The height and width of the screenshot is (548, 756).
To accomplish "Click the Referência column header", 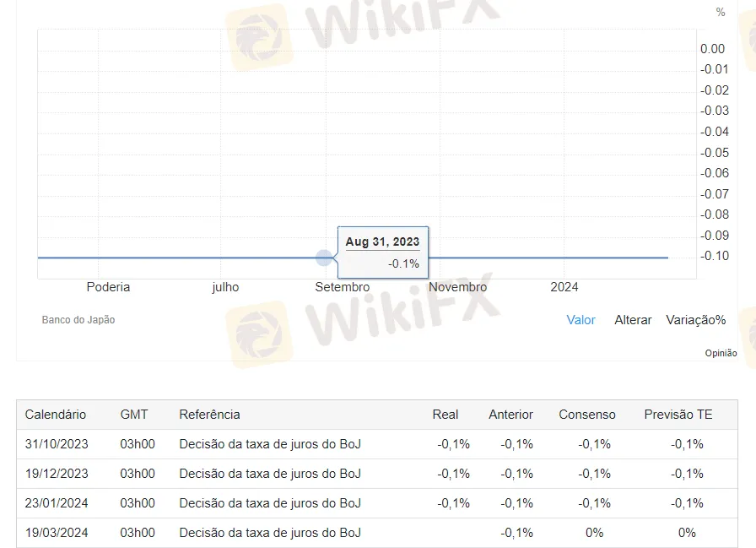I will pyautogui.click(x=209, y=415).
